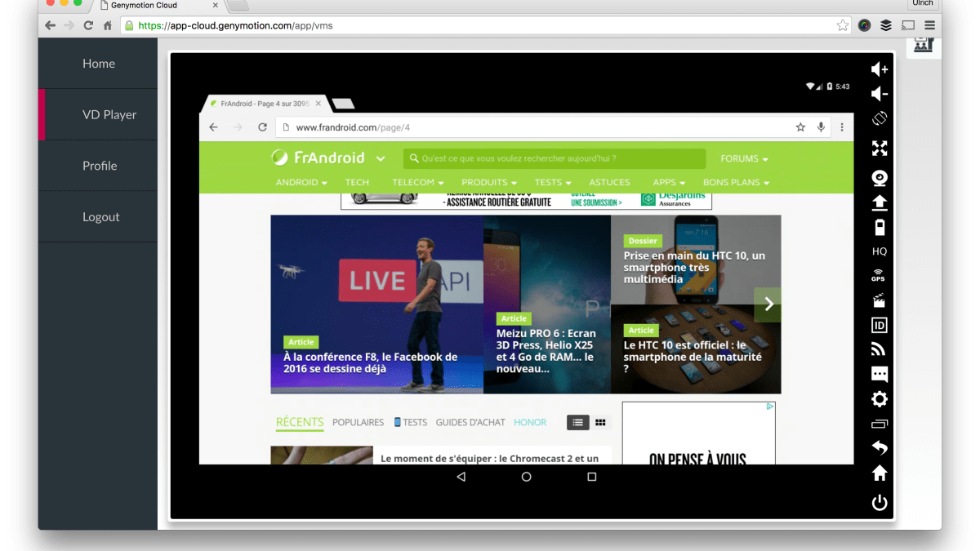Open the HTC 10 est officiel article
Viewport: 980px width, 551px height.
[693, 357]
